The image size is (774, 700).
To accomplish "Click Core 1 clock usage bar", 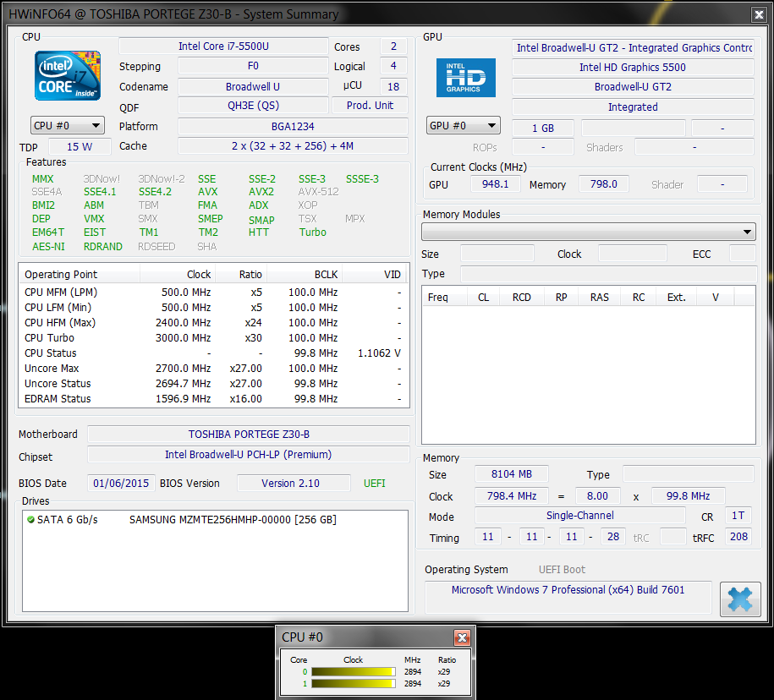I will [x=354, y=683].
